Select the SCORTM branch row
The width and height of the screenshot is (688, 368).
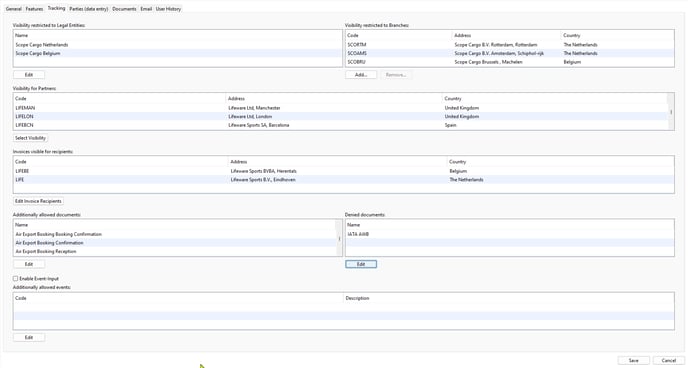(x=509, y=45)
